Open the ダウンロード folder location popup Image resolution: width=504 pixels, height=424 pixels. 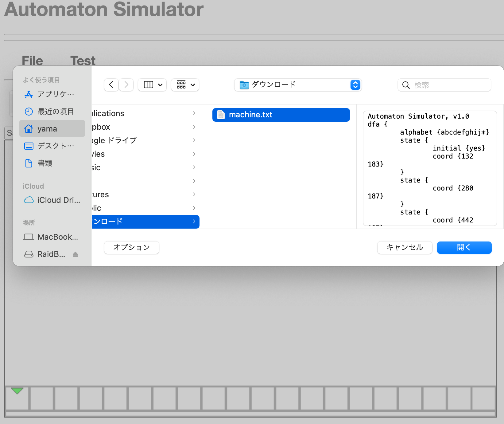[298, 85]
